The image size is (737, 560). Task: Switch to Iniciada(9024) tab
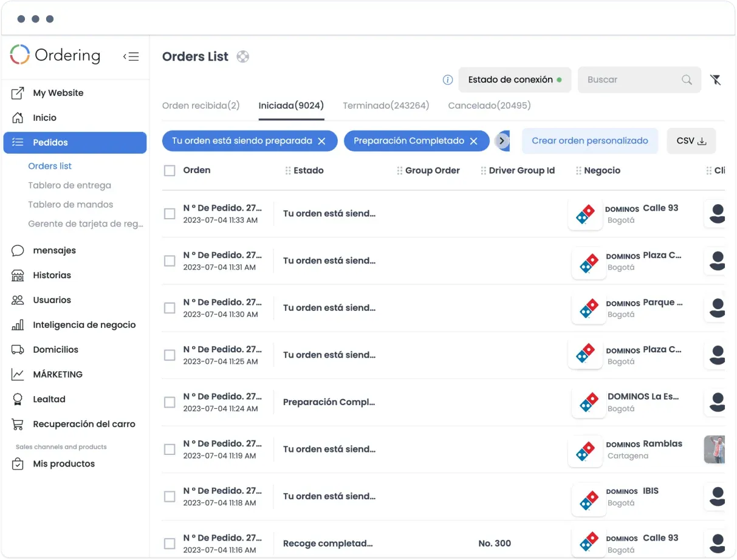coord(291,106)
